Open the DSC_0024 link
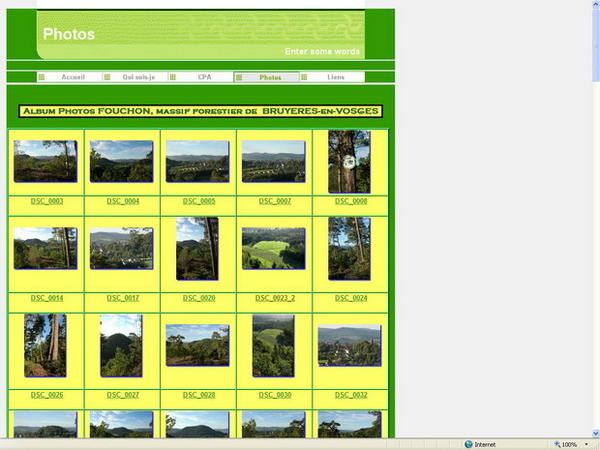Viewport: 600px width, 450px height. 351,298
